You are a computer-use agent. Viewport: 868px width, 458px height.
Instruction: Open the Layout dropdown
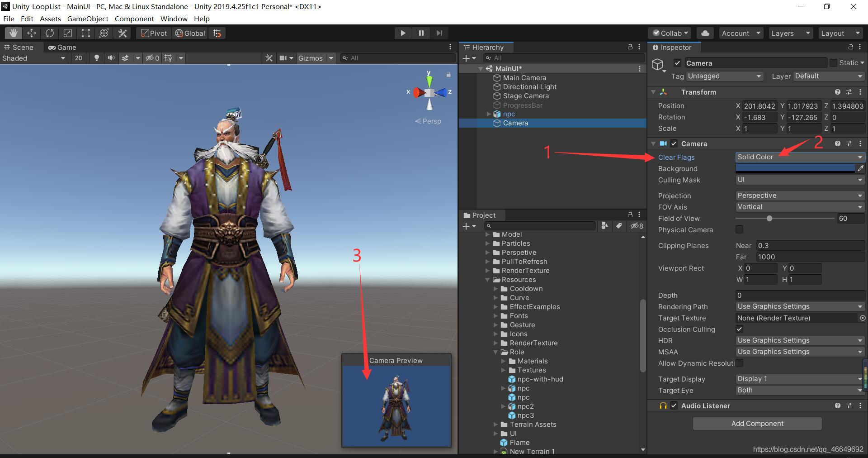click(840, 33)
